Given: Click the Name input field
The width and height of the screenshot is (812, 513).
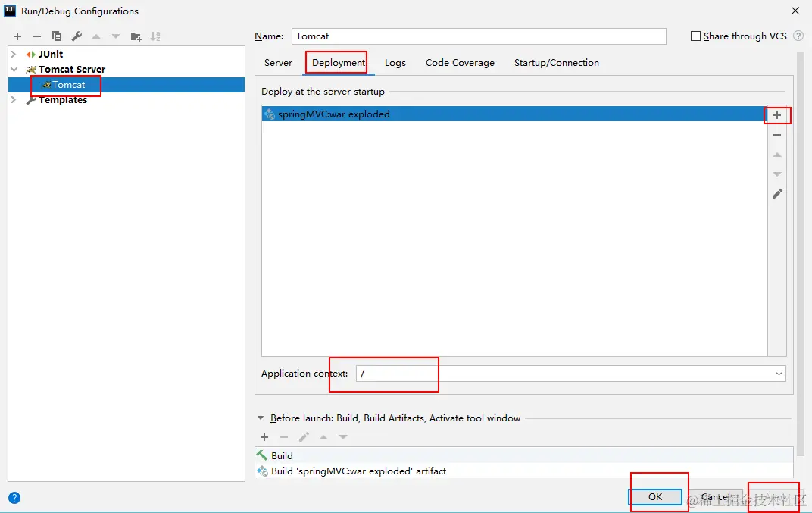Looking at the screenshot, I should (x=479, y=36).
